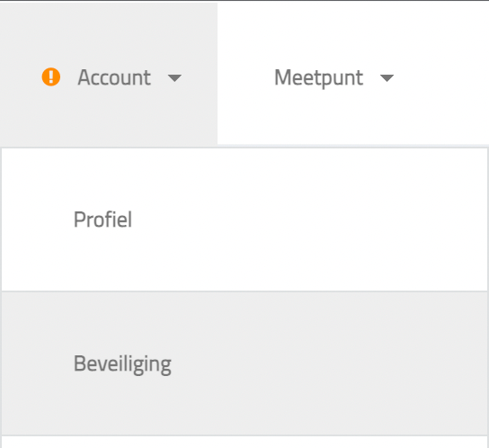Click the word Account in the header
Screen dimensions: 489x448
coord(114,77)
